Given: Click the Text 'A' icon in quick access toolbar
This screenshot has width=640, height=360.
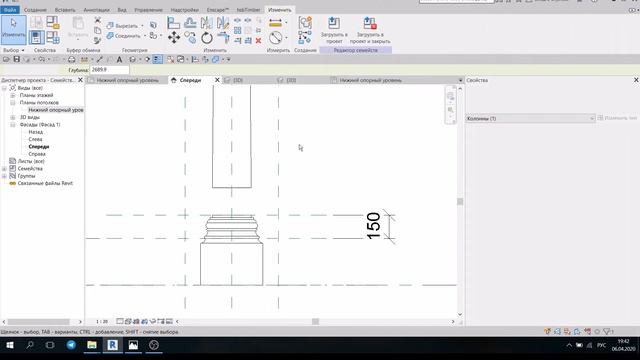Looking at the screenshot, I should (x=119, y=60).
